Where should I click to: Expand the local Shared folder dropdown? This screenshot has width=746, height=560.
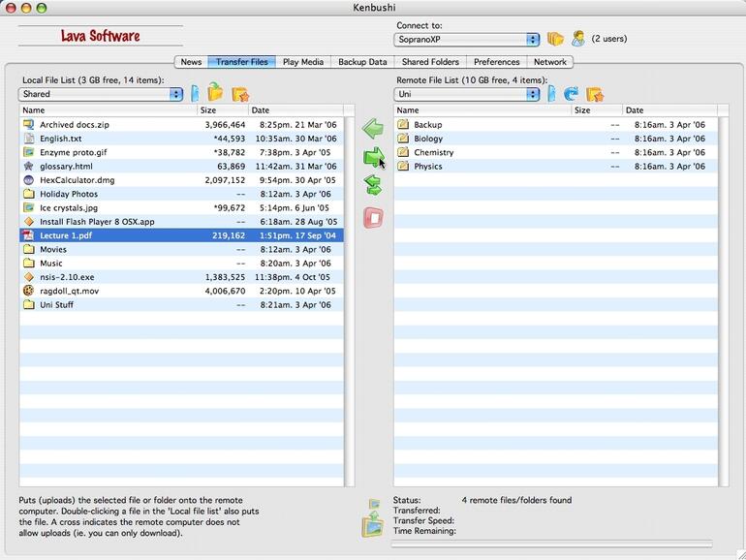pyautogui.click(x=101, y=94)
